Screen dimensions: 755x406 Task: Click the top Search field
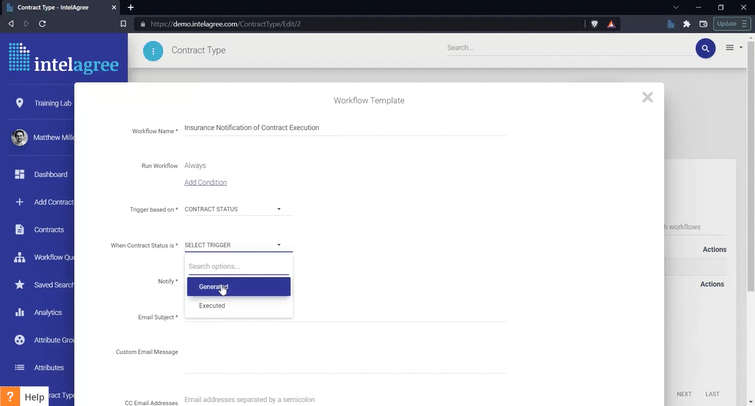point(568,48)
